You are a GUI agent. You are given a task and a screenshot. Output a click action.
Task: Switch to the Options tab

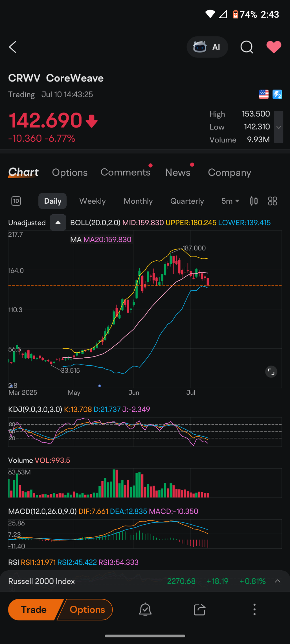pyautogui.click(x=70, y=173)
